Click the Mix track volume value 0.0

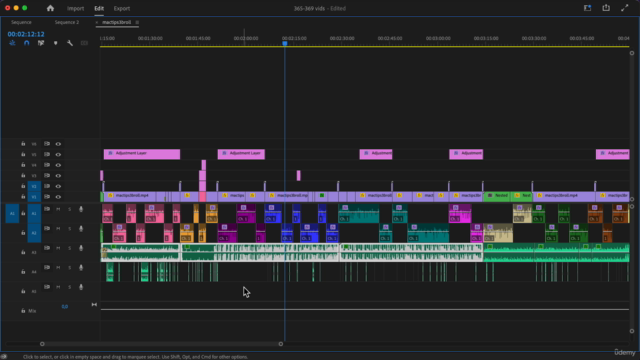tap(64, 307)
